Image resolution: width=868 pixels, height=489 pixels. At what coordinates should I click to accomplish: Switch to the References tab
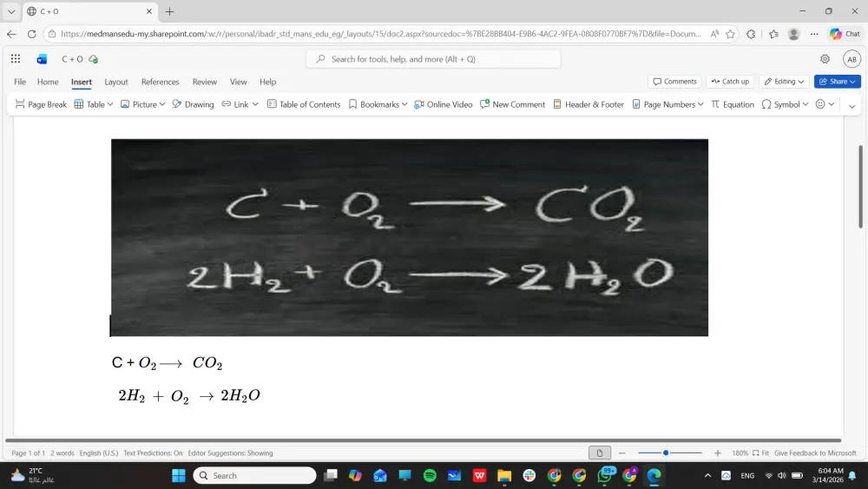[x=160, y=82]
